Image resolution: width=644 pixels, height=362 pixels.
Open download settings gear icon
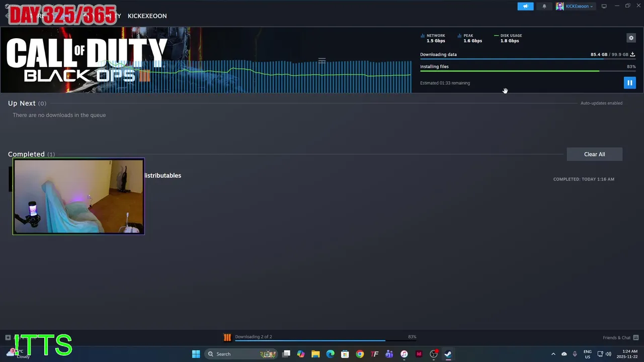(631, 38)
